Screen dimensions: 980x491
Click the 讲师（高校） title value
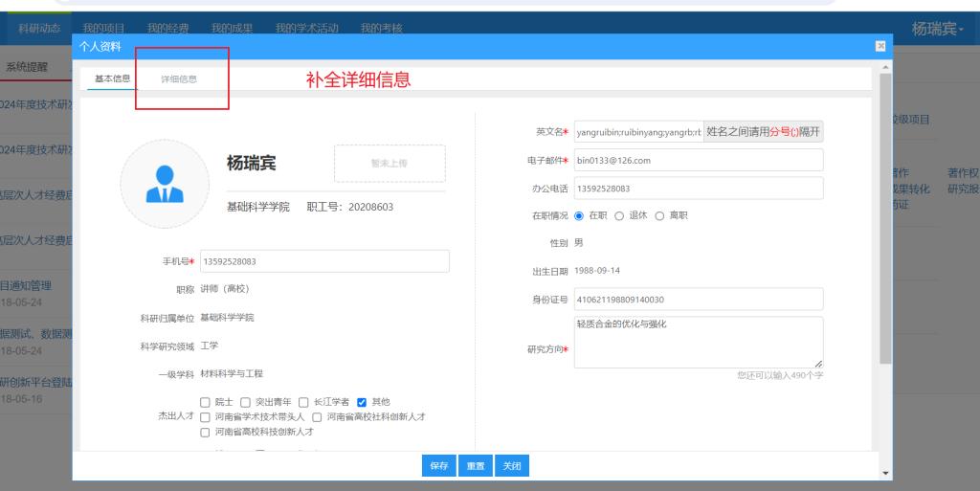pyautogui.click(x=225, y=289)
